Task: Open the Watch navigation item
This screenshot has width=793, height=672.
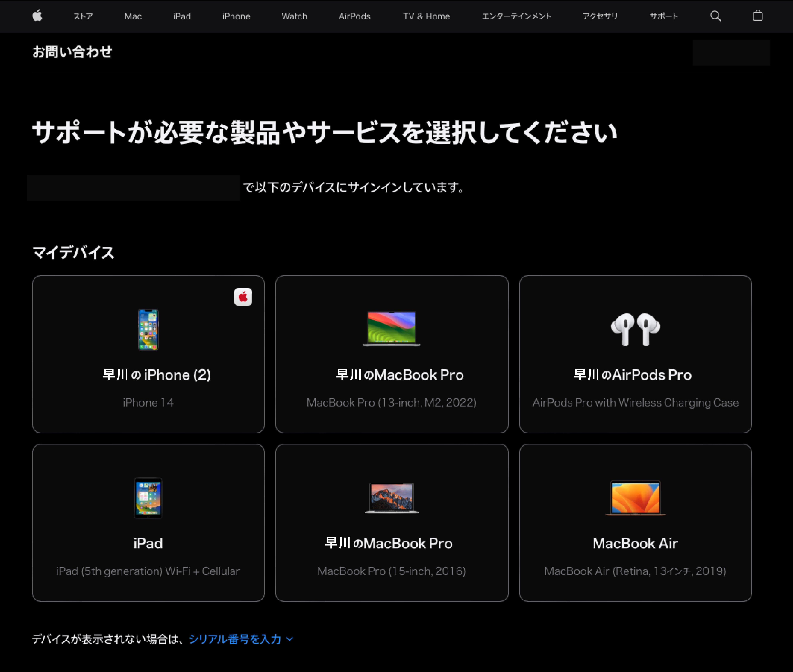Action: (294, 16)
